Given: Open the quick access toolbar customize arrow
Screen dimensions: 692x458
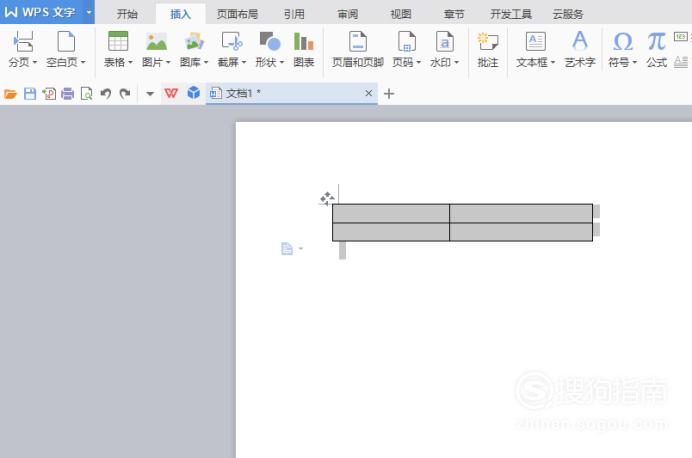Looking at the screenshot, I should pyautogui.click(x=150, y=94).
